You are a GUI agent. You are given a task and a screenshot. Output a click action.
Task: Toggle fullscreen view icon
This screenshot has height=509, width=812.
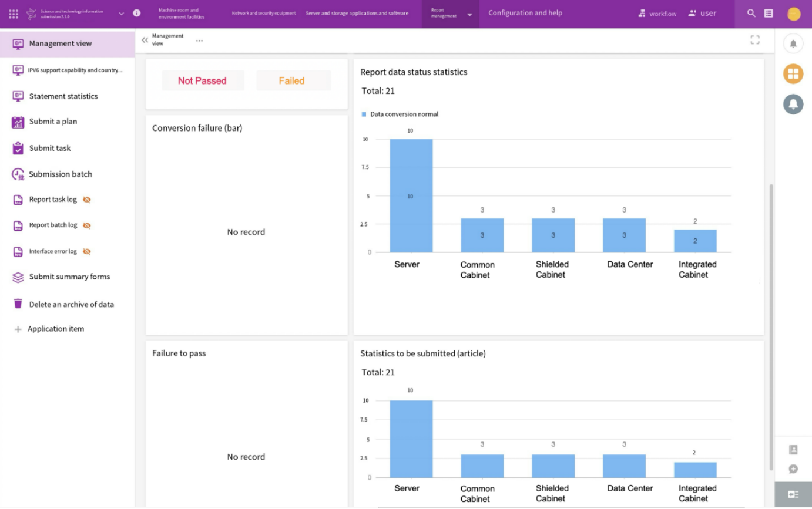click(755, 40)
